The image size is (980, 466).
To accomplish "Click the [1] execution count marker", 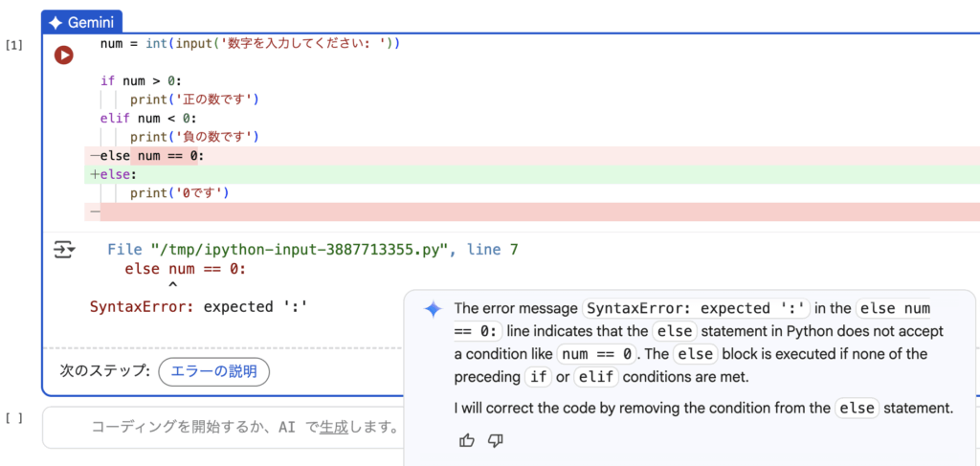I will coord(13,45).
